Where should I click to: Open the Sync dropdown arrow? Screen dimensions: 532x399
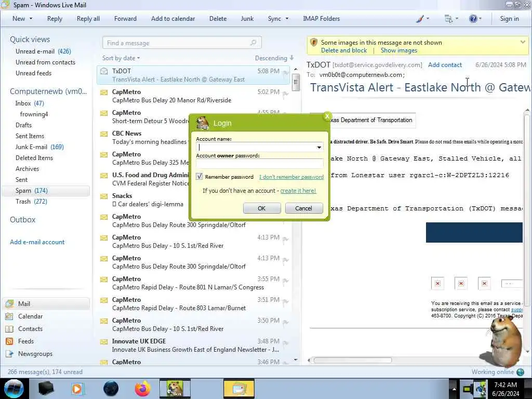287,19
